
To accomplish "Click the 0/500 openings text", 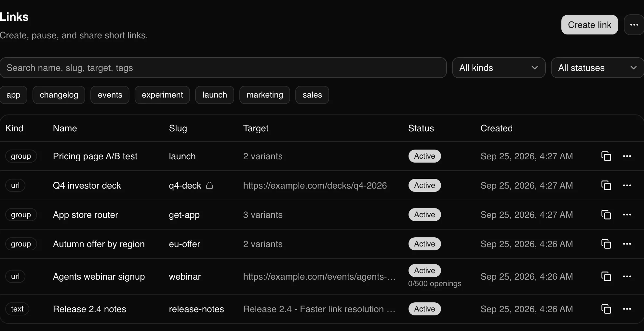I will pyautogui.click(x=435, y=284).
